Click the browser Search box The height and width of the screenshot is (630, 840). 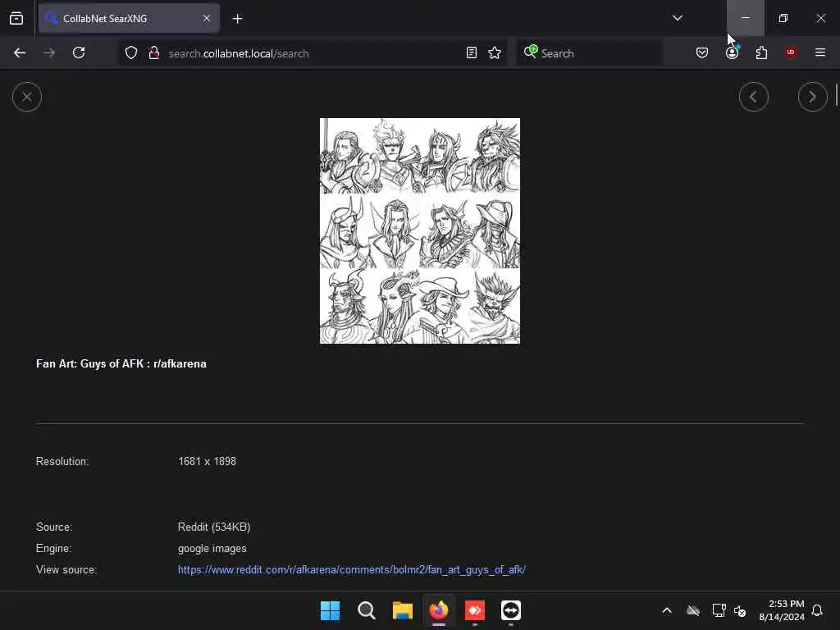tap(589, 53)
